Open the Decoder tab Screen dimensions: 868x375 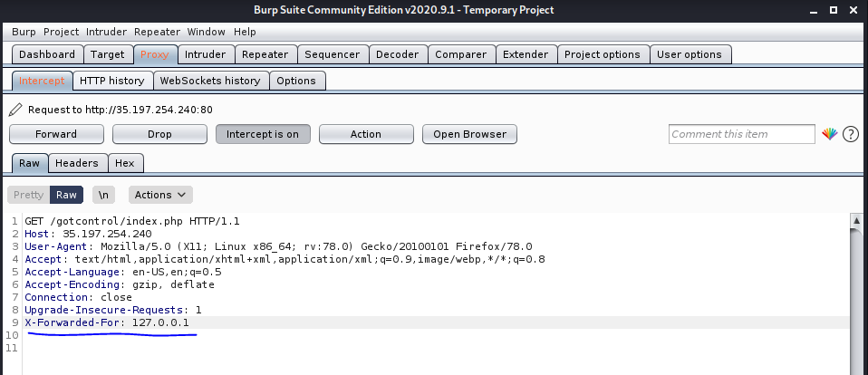pos(398,54)
